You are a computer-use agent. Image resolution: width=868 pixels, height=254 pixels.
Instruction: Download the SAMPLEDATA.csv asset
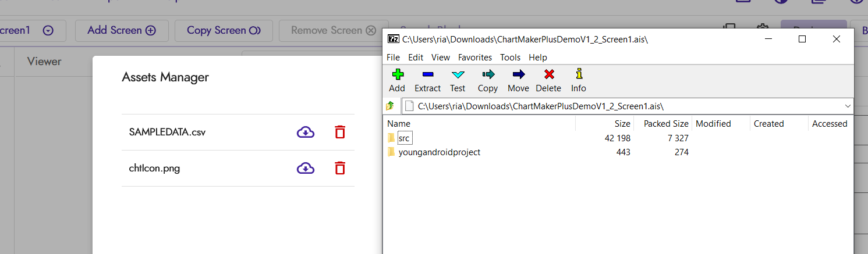click(x=306, y=133)
